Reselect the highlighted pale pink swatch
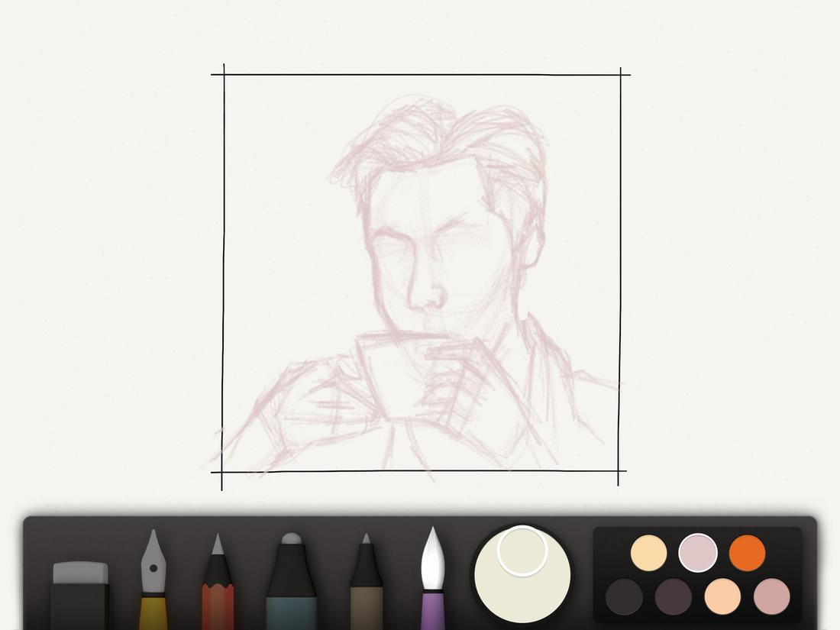This screenshot has width=840, height=630. (x=696, y=551)
